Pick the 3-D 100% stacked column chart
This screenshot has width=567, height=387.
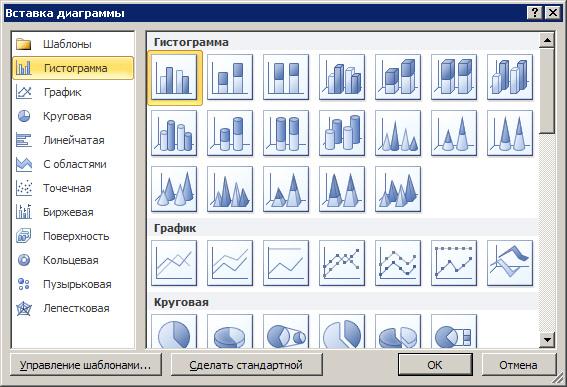(x=454, y=77)
